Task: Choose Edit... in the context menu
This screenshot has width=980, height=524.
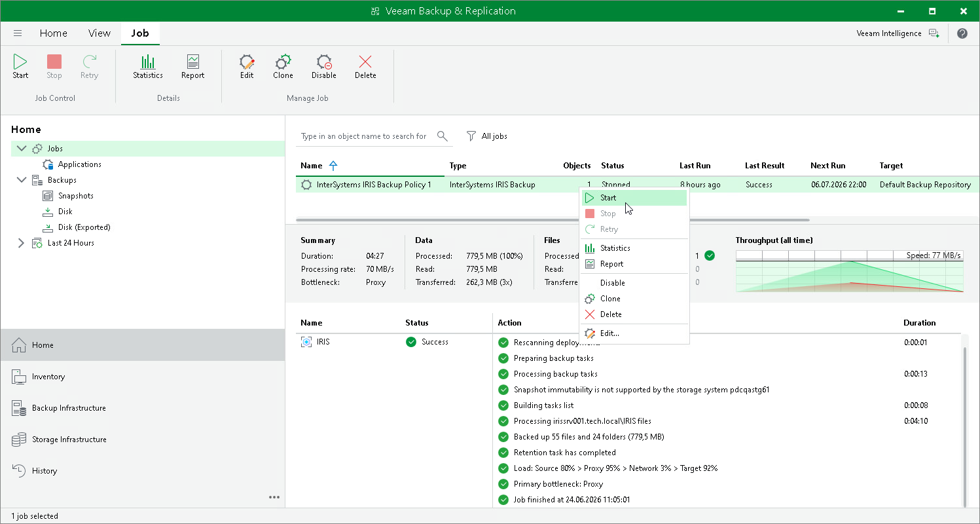Action: [634, 333]
